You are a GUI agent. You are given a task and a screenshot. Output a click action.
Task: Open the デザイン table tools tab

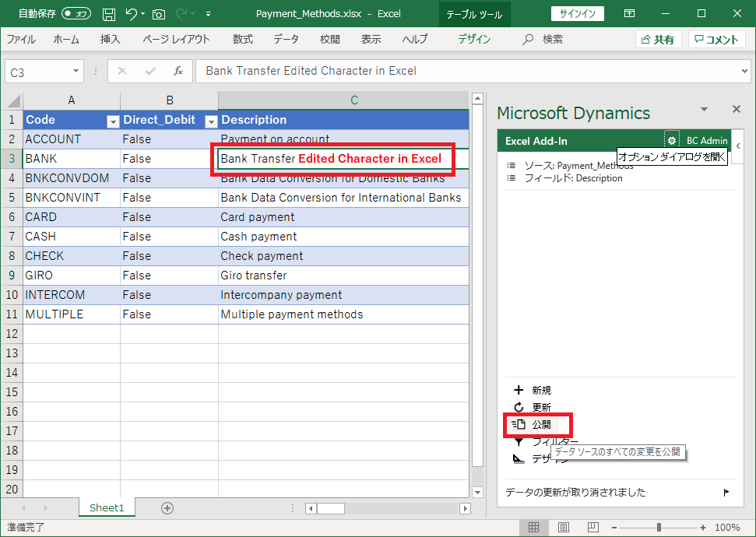tap(474, 39)
